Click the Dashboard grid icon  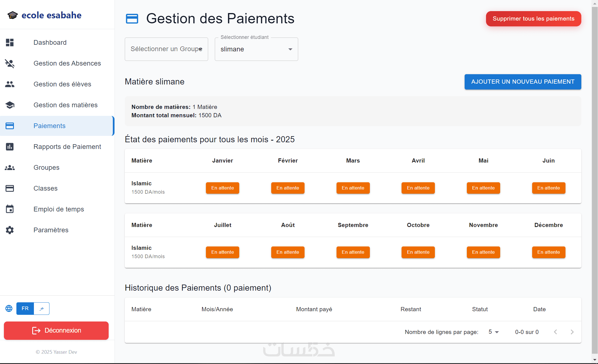[x=10, y=43]
